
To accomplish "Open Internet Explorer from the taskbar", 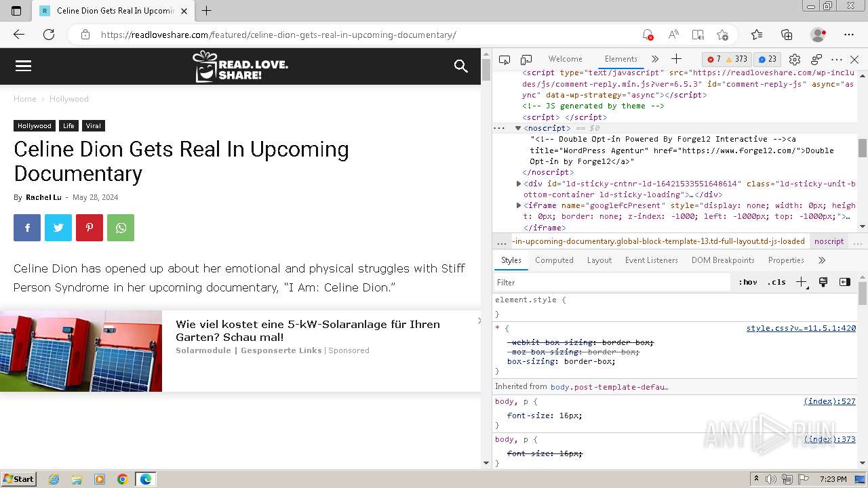I will [54, 479].
